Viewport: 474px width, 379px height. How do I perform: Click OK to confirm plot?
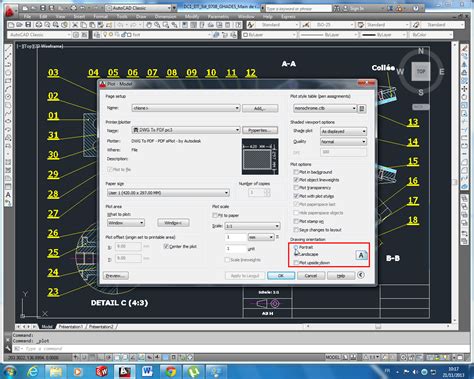coord(281,276)
